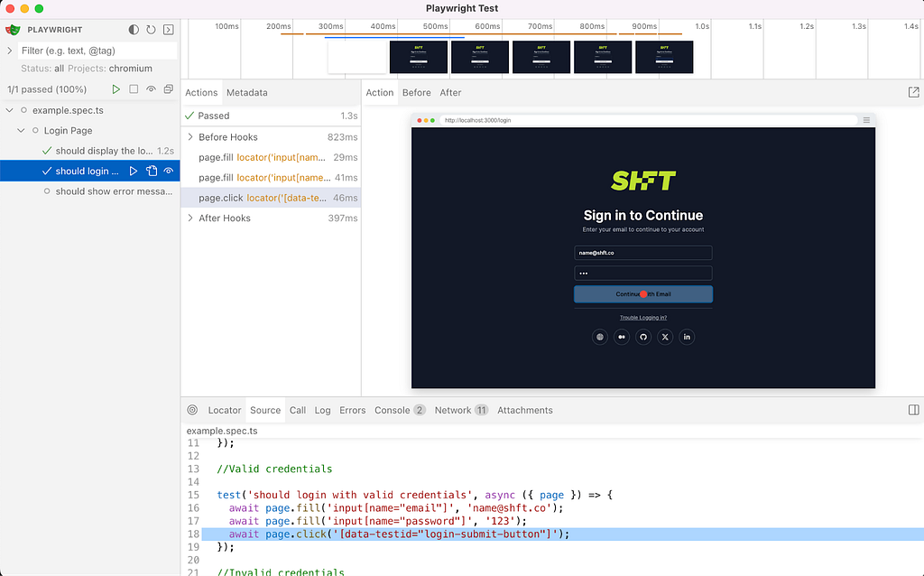
Task: Switch to the Actions tab
Action: point(201,93)
